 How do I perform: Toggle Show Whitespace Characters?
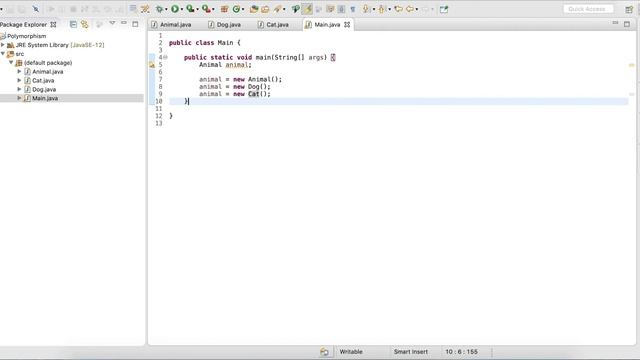[x=353, y=9]
